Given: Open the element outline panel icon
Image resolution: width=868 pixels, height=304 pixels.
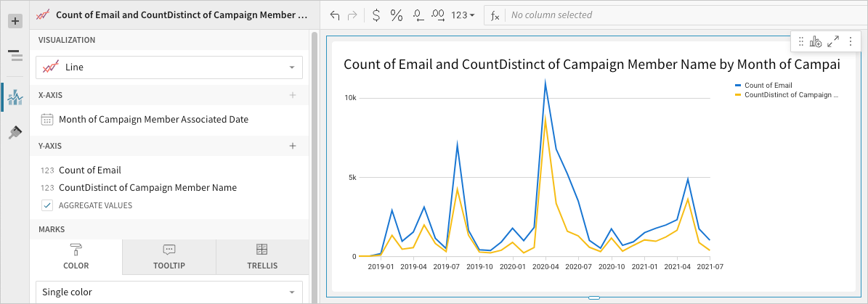Looking at the screenshot, I should 15,56.
